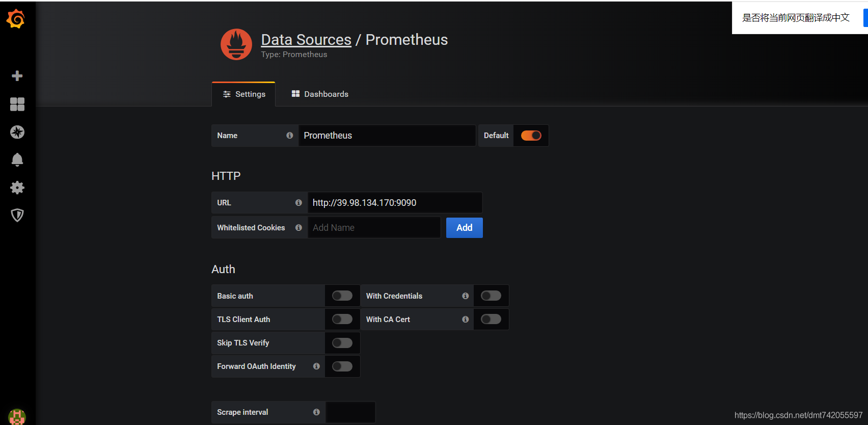This screenshot has height=425, width=868.
Task: Open the Alerting bell icon
Action: coord(17,160)
